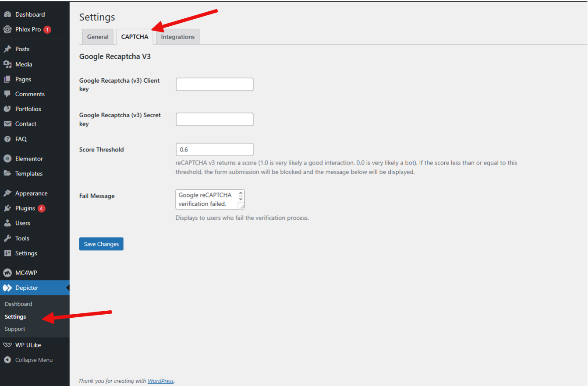This screenshot has height=386, width=588.
Task: Click the MC4WP logo icon
Action: coord(7,273)
